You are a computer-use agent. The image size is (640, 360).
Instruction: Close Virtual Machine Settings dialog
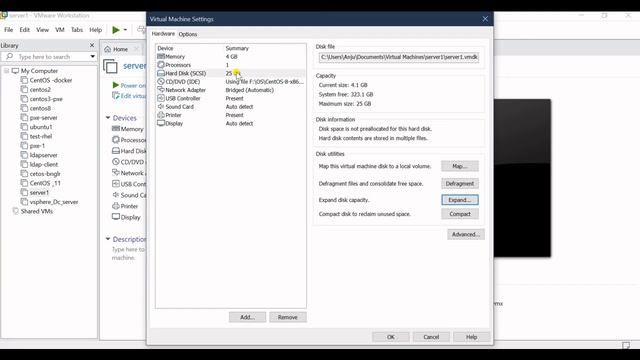[485, 19]
